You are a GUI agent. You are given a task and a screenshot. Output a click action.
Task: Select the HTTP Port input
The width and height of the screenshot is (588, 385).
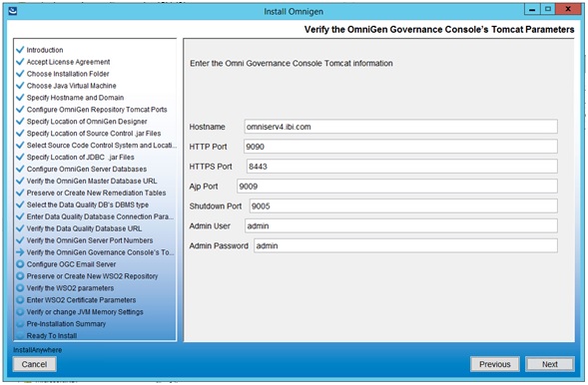tap(400, 147)
